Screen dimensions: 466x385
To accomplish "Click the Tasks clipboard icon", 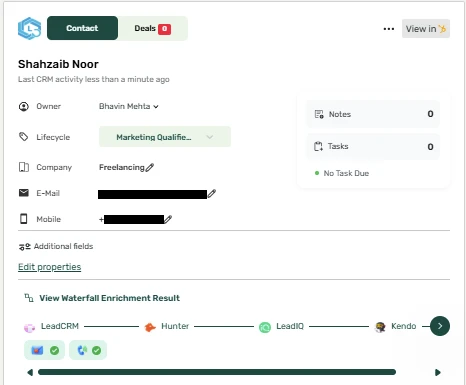I will pos(318,146).
